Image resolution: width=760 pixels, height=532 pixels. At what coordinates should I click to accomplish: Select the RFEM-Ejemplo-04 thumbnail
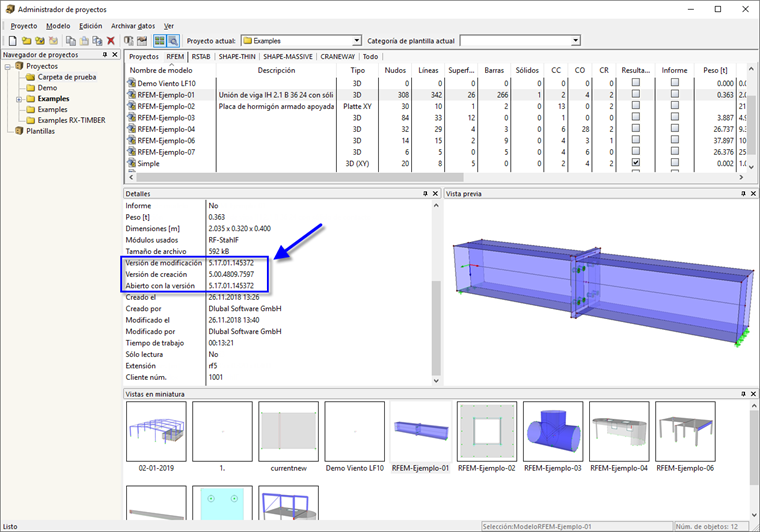619,431
